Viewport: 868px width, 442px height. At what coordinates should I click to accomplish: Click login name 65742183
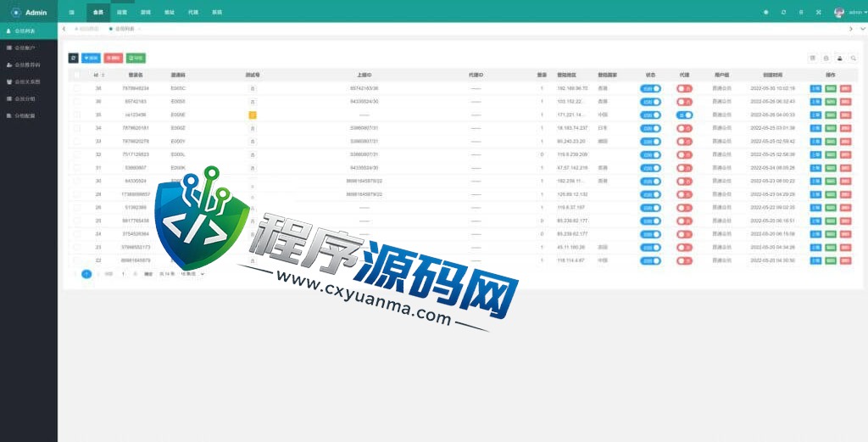[x=136, y=101]
